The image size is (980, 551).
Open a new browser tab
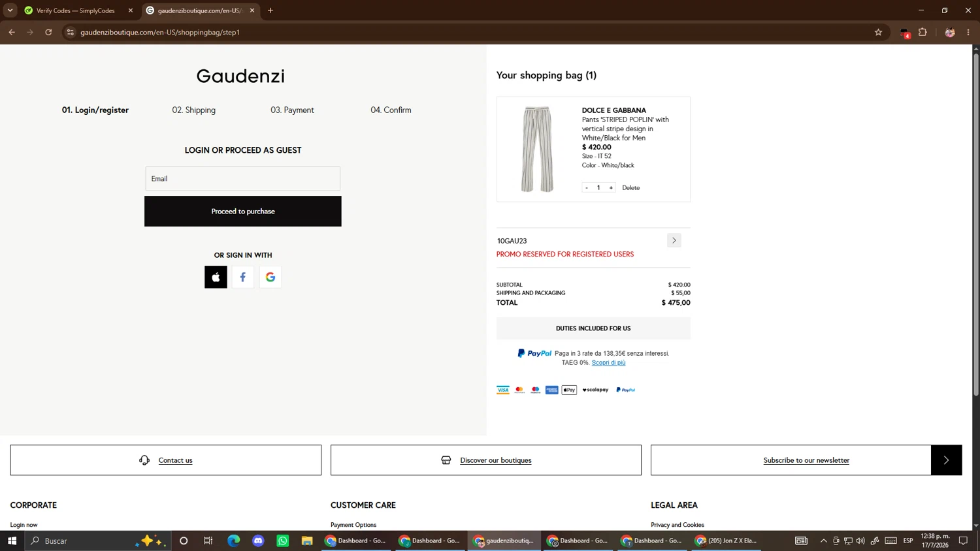coord(270,10)
